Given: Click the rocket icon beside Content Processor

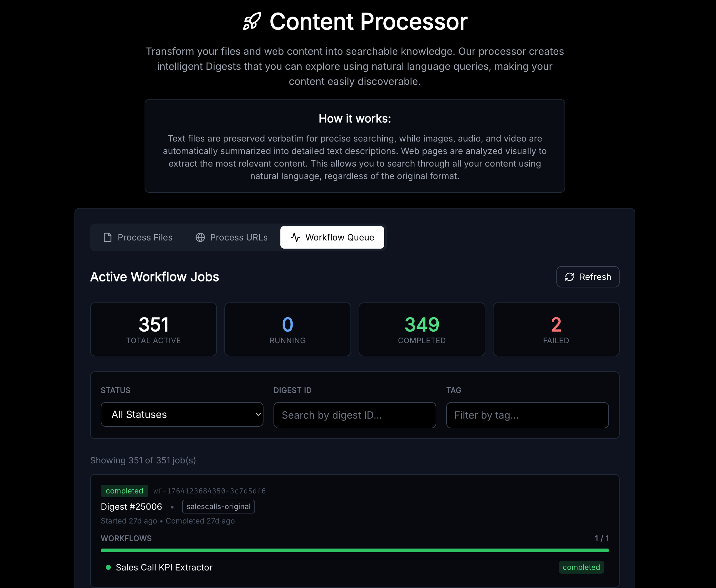Looking at the screenshot, I should (x=252, y=22).
